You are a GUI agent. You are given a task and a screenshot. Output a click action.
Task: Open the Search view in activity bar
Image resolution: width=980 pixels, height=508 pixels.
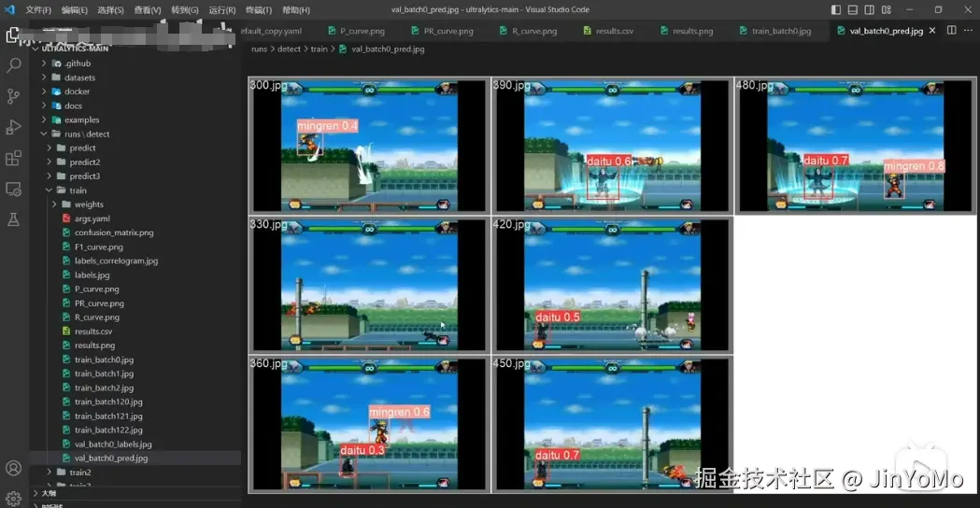(13, 65)
